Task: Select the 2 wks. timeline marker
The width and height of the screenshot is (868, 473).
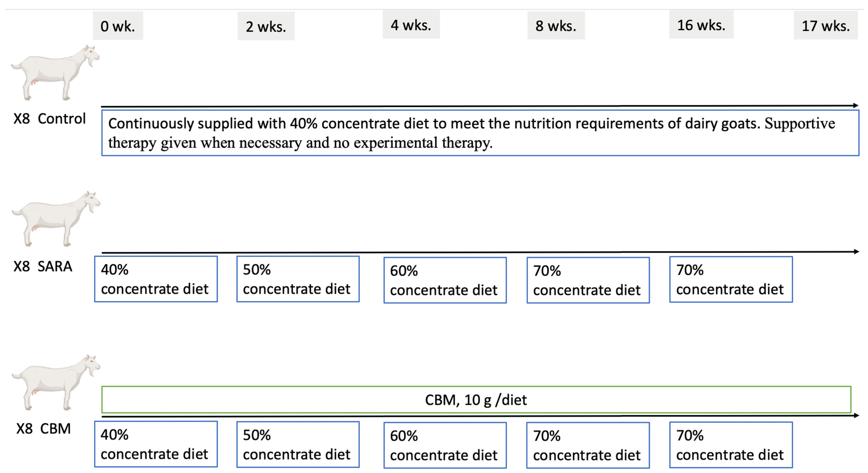Action: pos(266,26)
